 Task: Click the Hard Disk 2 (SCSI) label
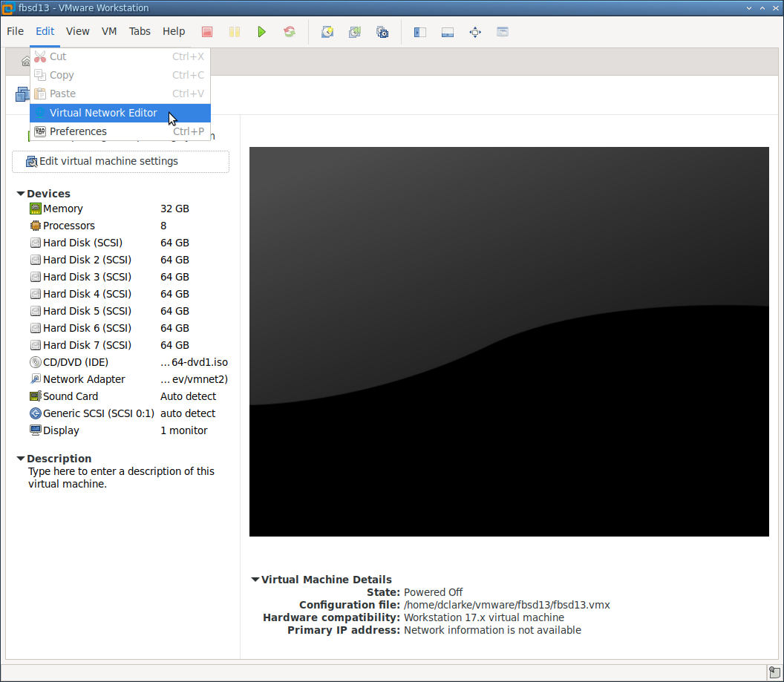coord(87,260)
